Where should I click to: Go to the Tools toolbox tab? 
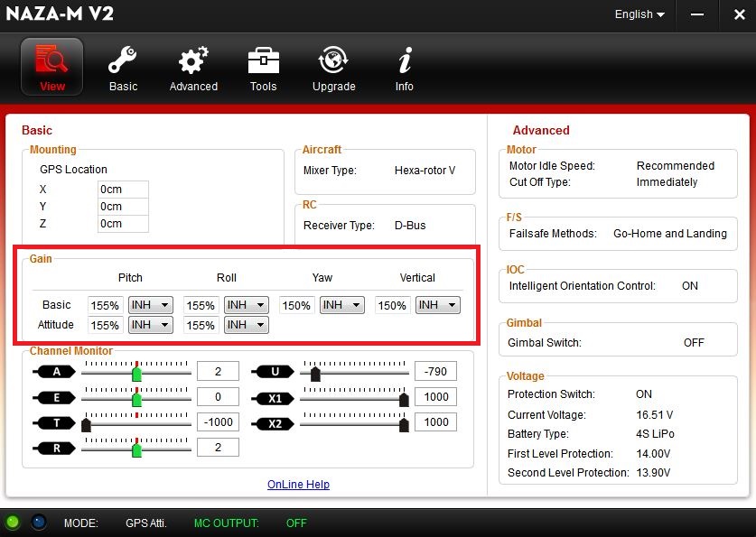(263, 68)
